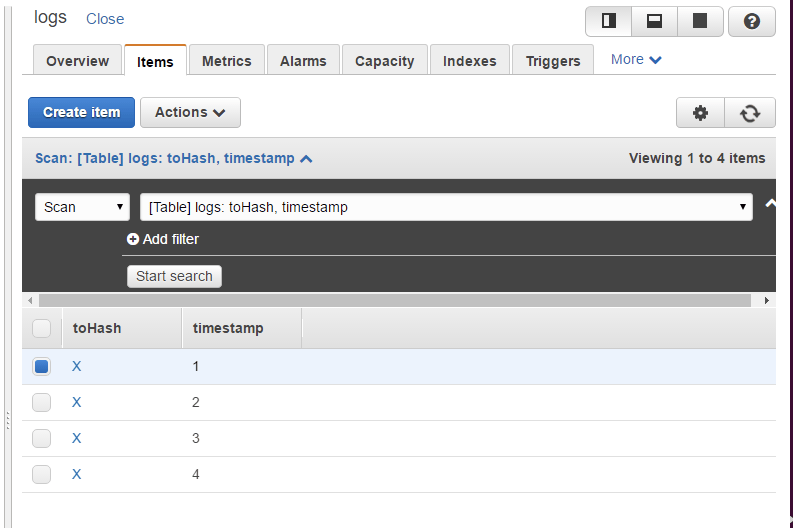Image resolution: width=793 pixels, height=528 pixels.
Task: Check the row with timestamp 3
Action: [x=41, y=438]
